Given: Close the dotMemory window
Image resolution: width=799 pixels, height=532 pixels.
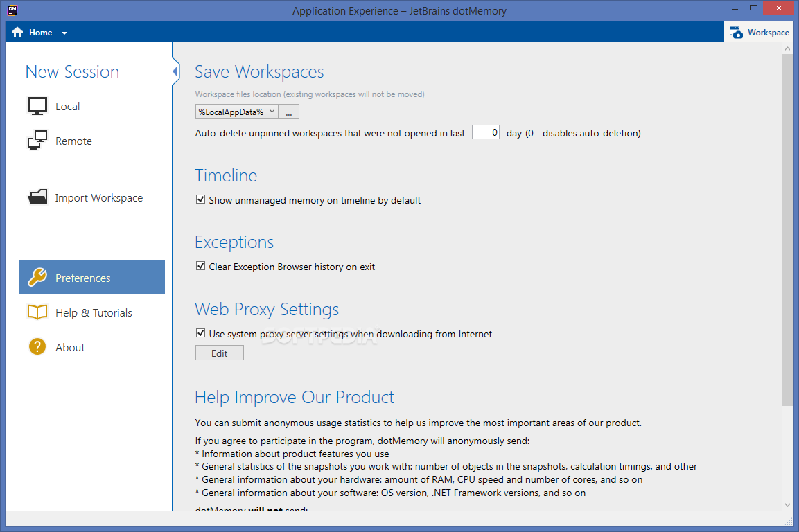Looking at the screenshot, I should pos(779,8).
